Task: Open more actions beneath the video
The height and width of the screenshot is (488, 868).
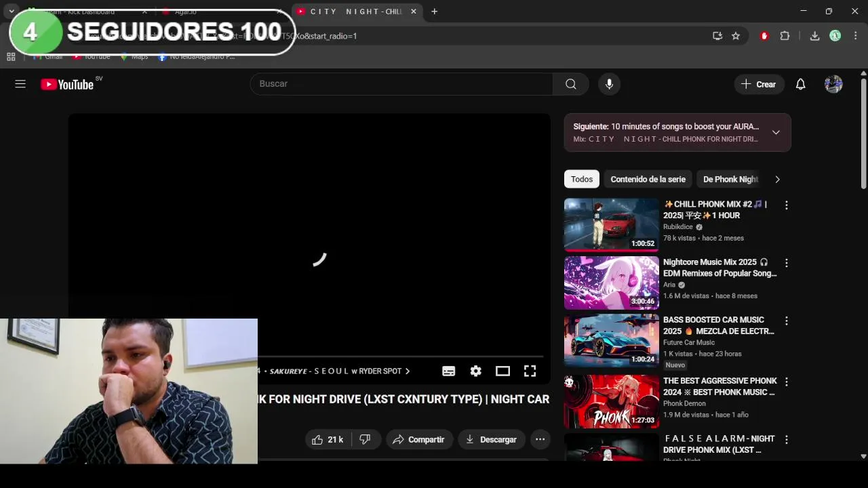Action: [540, 439]
